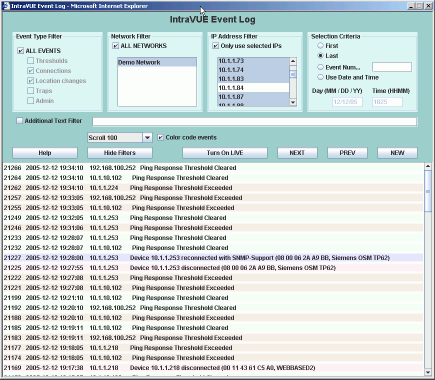Select event 21177 log row
The image size is (435, 380).
[213, 348]
